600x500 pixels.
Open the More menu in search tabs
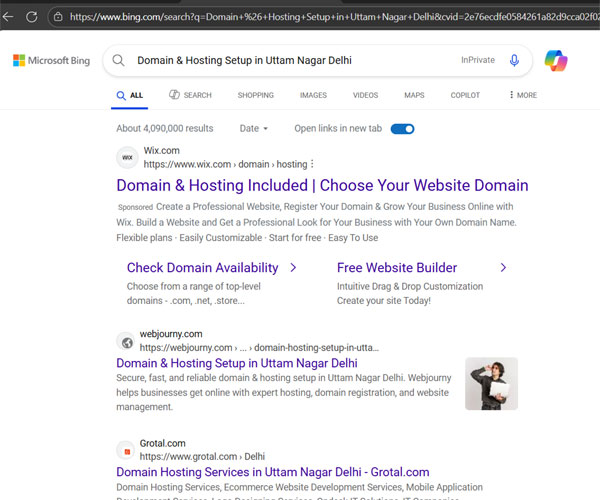click(x=523, y=95)
